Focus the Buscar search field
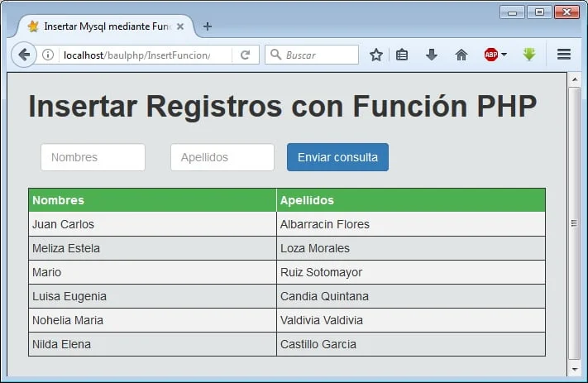Image resolution: width=588 pixels, height=383 pixels. pyautogui.click(x=312, y=55)
